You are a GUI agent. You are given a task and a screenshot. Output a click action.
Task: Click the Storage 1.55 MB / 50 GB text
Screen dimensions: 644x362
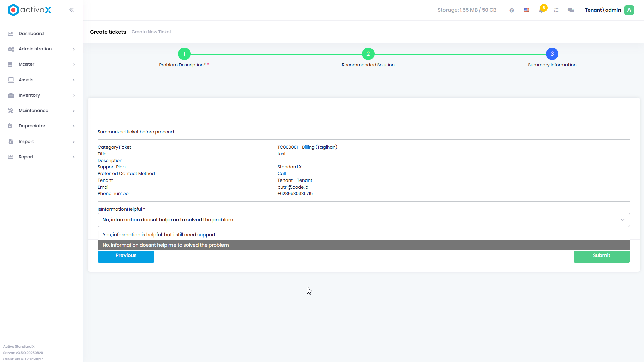467,10
